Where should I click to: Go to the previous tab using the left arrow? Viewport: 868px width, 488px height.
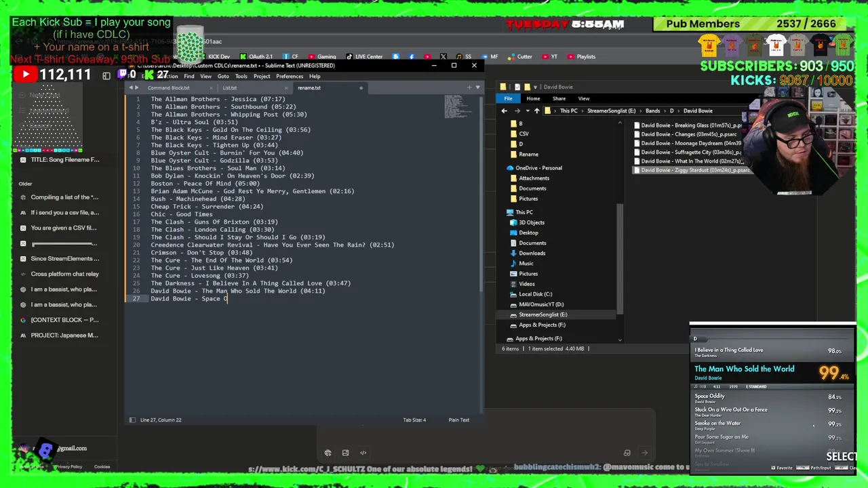coord(131,87)
